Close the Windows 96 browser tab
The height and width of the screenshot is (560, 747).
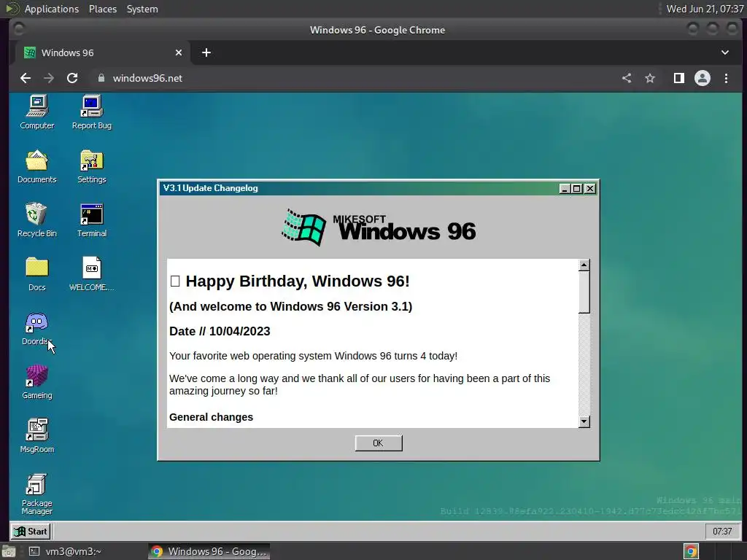(x=179, y=52)
